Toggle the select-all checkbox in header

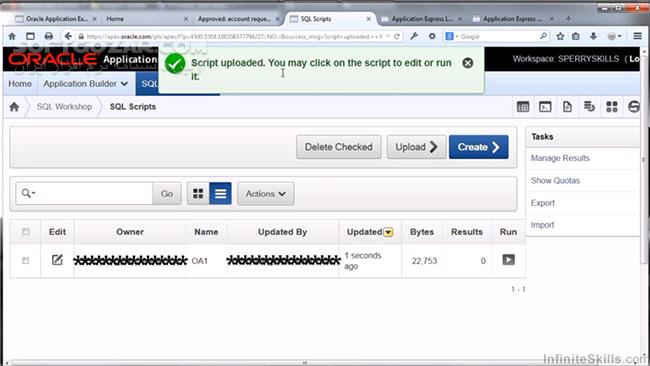click(x=26, y=232)
